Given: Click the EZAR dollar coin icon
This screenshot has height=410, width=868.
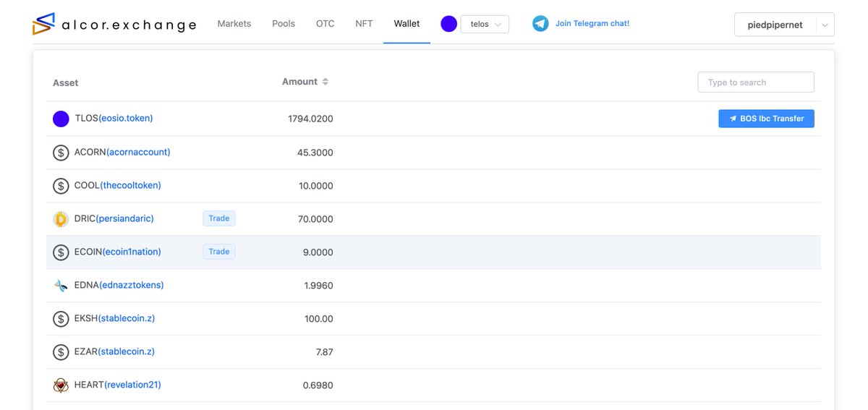Looking at the screenshot, I should point(61,352).
